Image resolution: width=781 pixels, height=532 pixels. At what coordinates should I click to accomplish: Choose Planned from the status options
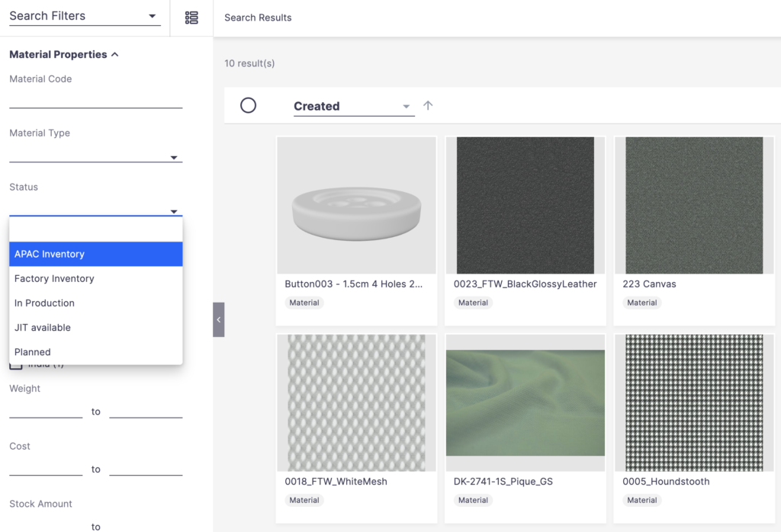95,351
